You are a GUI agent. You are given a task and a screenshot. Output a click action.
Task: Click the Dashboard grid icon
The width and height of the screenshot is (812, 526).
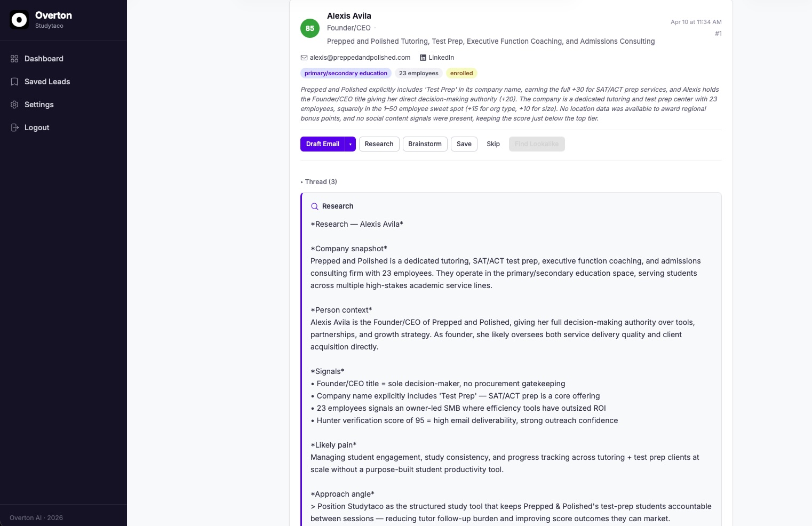point(14,59)
